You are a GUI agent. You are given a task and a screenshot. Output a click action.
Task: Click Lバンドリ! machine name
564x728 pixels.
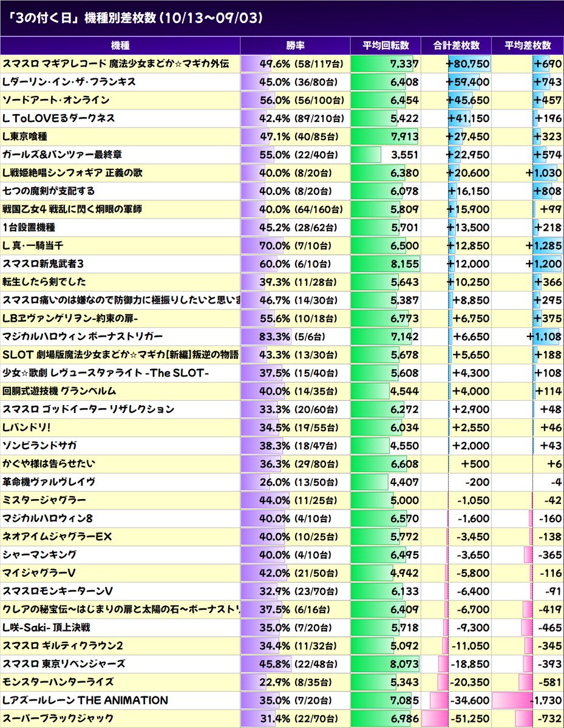27,427
